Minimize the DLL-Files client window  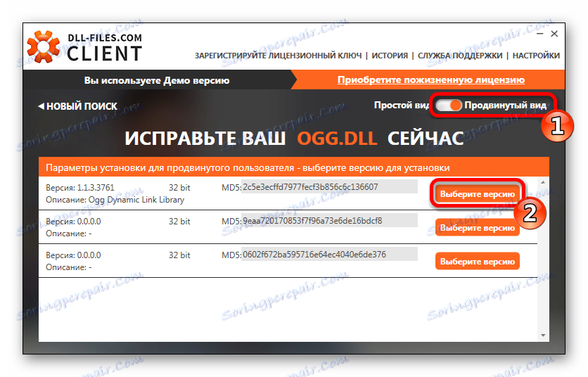click(x=540, y=34)
